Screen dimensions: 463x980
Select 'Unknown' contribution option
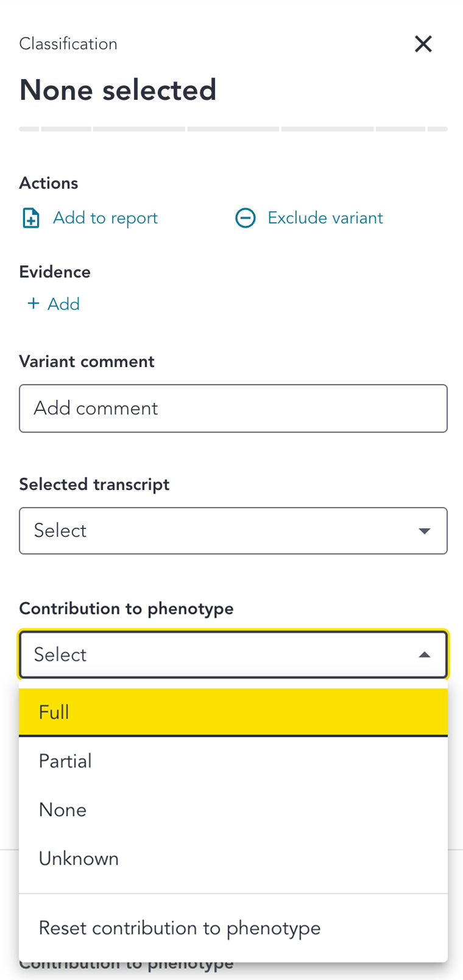(233, 858)
